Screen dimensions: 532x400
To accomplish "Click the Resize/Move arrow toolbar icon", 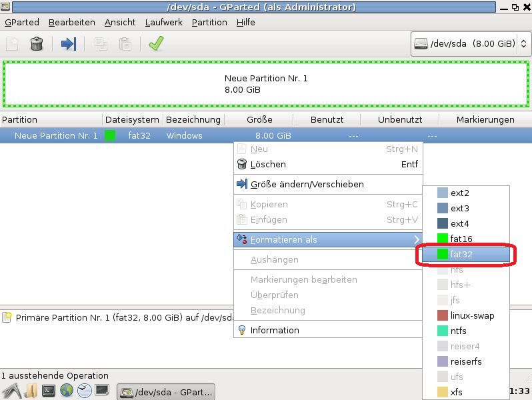I will click(68, 44).
